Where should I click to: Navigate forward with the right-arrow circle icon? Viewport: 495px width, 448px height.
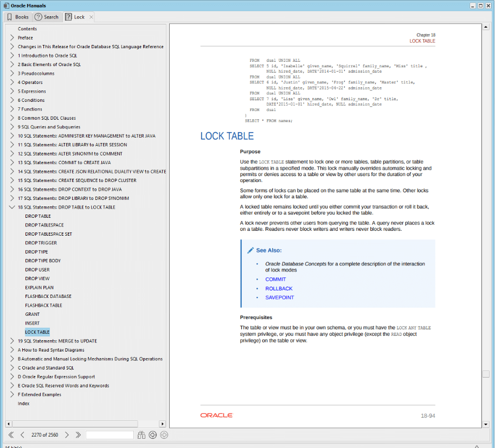click(164, 435)
